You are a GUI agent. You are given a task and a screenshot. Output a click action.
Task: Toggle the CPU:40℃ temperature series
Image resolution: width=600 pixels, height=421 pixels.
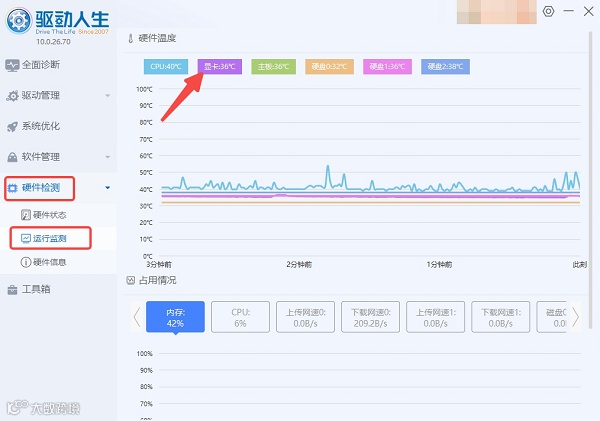pyautogui.click(x=166, y=67)
